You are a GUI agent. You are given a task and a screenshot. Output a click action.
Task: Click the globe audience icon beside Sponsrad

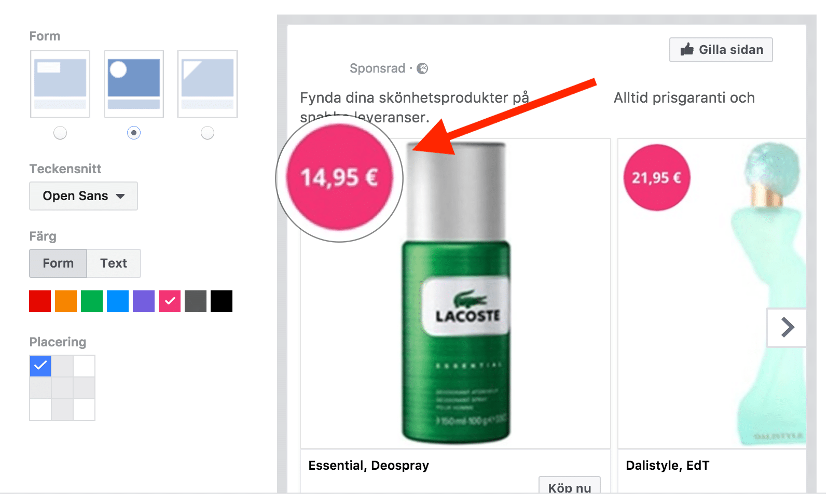(x=423, y=68)
